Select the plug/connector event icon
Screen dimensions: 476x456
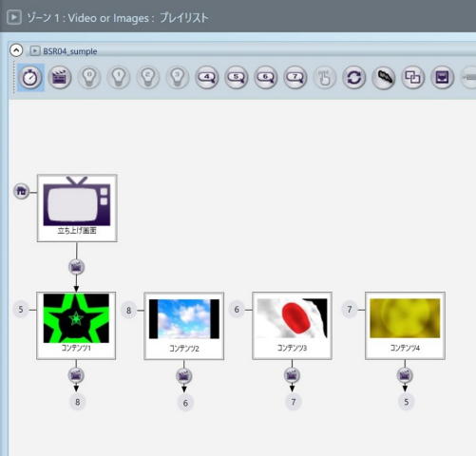[x=383, y=77]
